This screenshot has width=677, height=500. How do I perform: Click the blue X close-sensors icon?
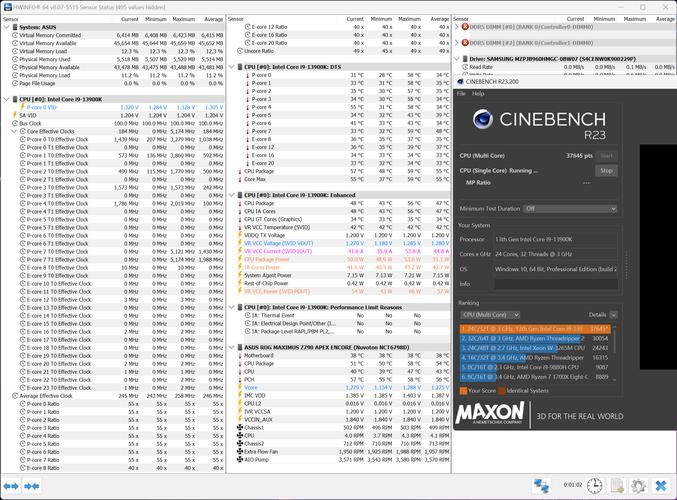[x=661, y=486]
